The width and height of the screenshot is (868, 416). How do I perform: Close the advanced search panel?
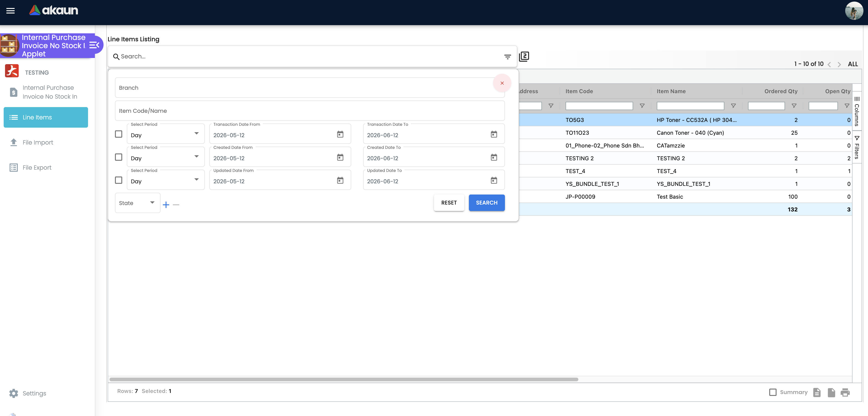(x=502, y=83)
